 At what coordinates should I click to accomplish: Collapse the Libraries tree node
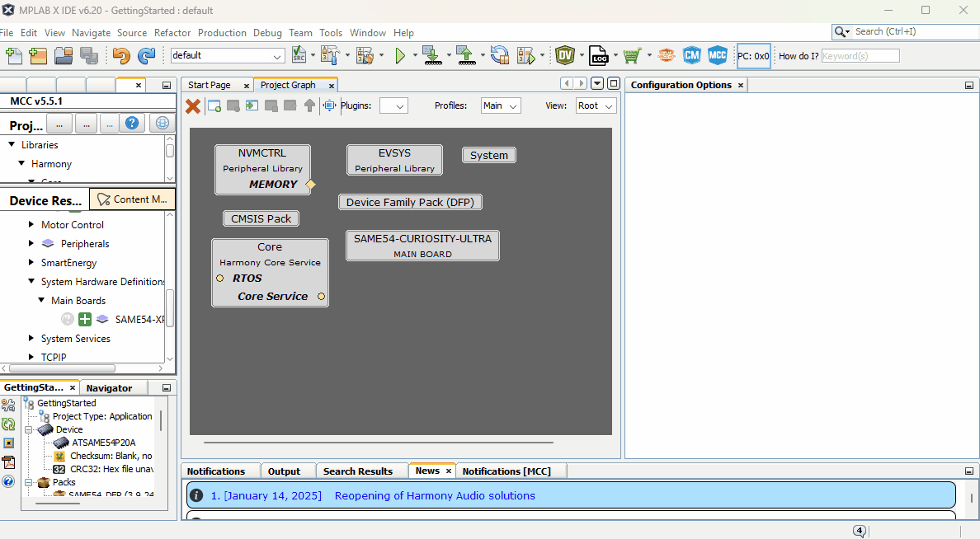[12, 144]
